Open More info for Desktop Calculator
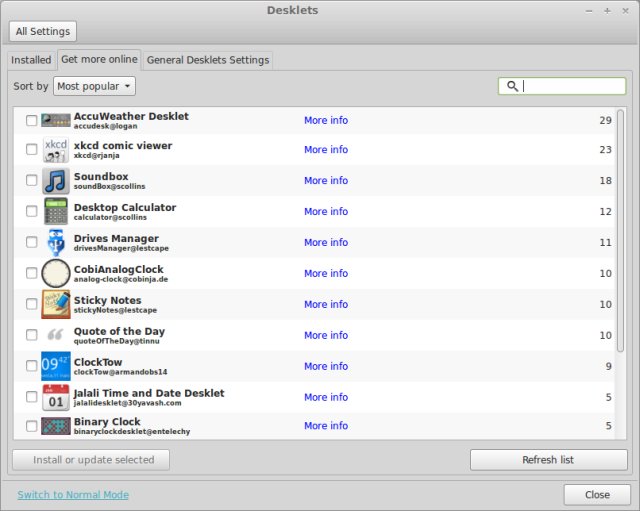Viewport: 640px width, 511px height. 326,212
